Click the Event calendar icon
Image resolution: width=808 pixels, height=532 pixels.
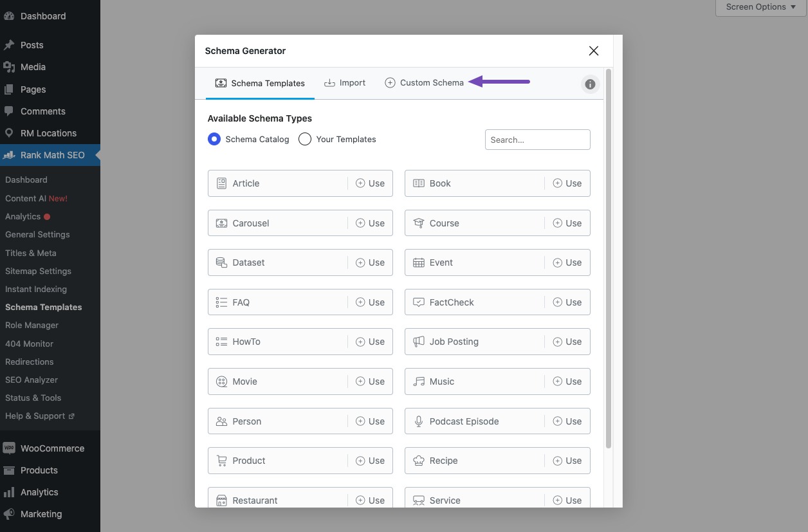418,262
